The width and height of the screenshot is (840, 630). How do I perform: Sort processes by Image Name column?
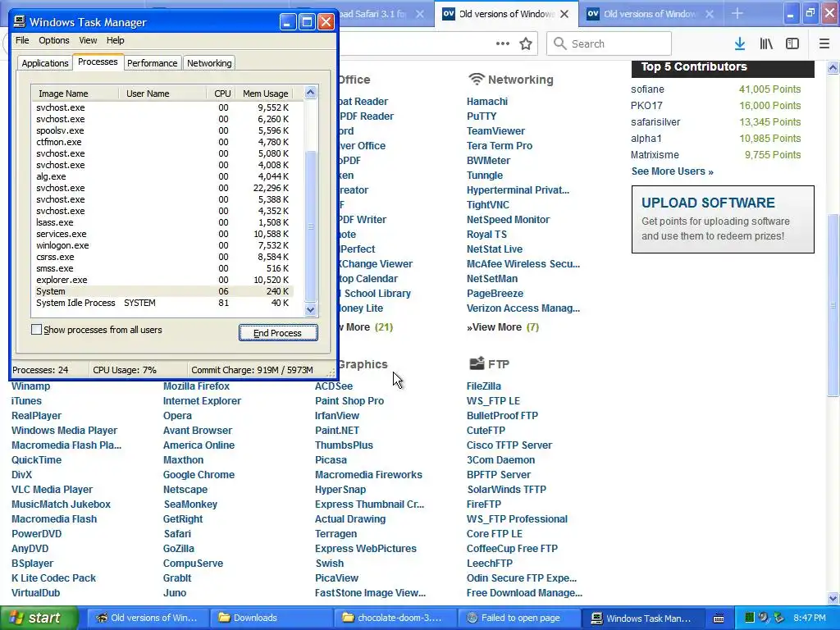[x=75, y=94]
